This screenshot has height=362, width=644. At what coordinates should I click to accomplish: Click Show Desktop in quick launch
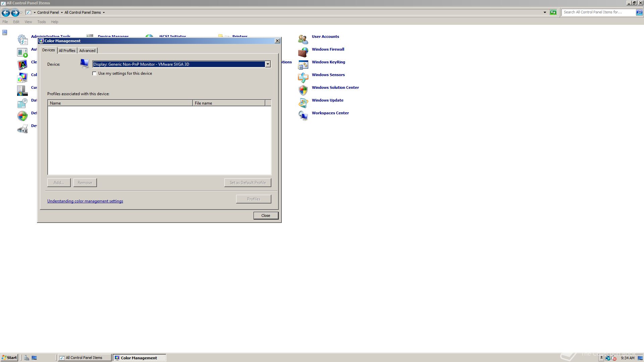click(x=34, y=358)
